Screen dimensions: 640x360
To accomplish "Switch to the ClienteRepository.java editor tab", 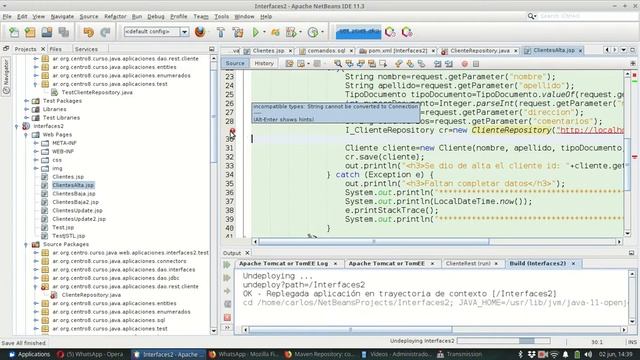I will click(480, 51).
